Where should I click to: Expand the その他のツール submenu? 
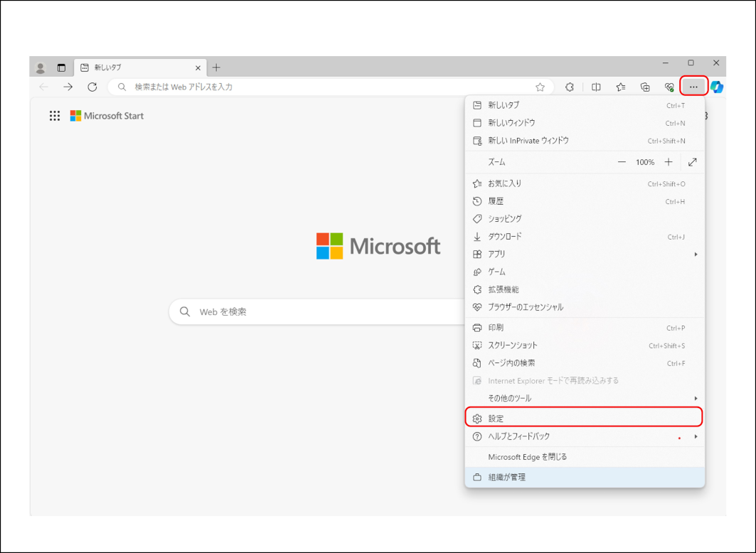pos(585,398)
